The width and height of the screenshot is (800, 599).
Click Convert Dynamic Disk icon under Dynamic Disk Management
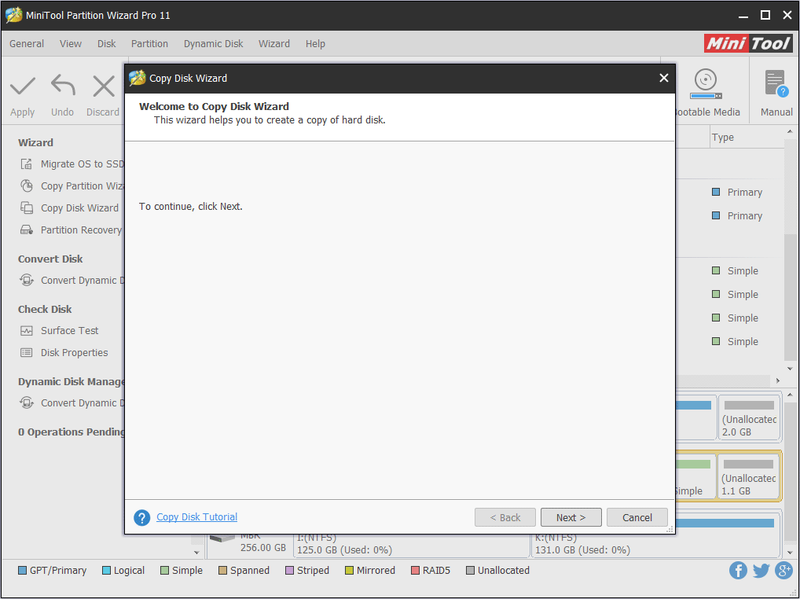27,403
